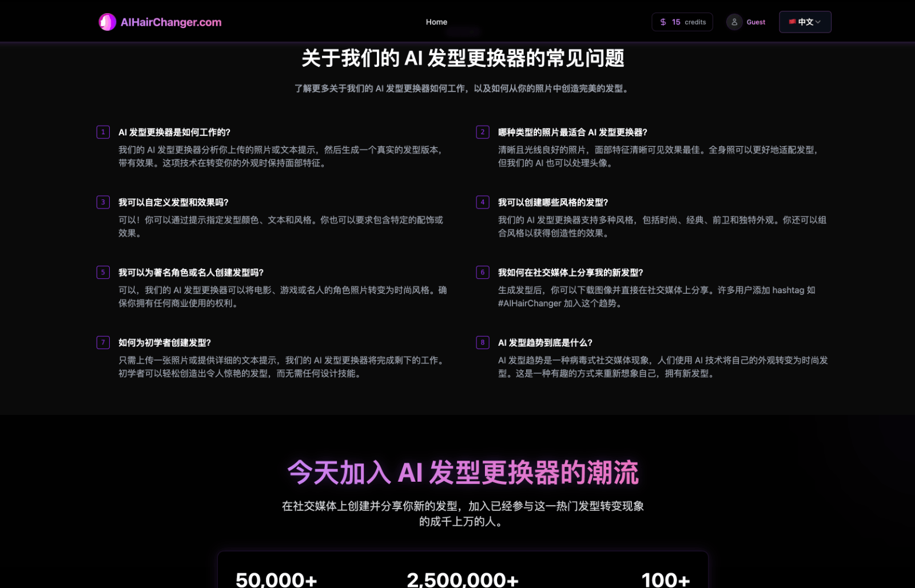Select question '我如何在社交媒体上分享我的新发型?'
915x588 pixels.
click(571, 273)
